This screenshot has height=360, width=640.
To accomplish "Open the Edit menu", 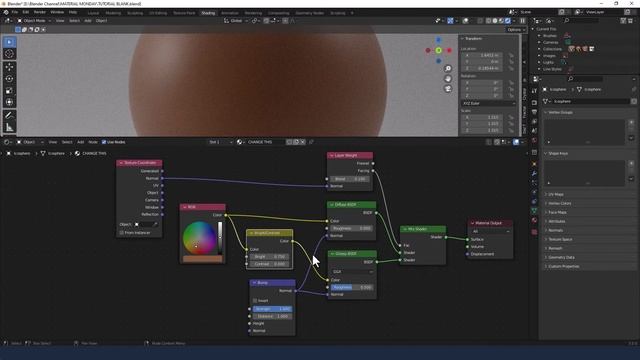I will click(26, 12).
